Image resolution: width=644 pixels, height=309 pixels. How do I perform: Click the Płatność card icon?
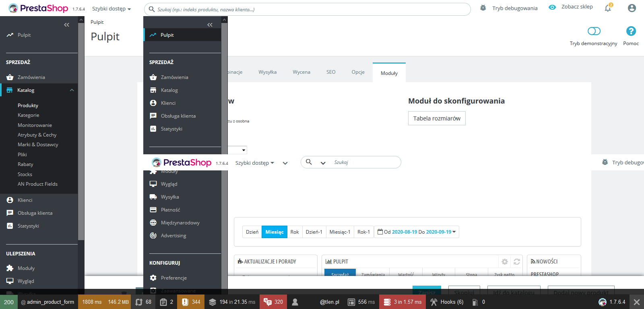[153, 210]
